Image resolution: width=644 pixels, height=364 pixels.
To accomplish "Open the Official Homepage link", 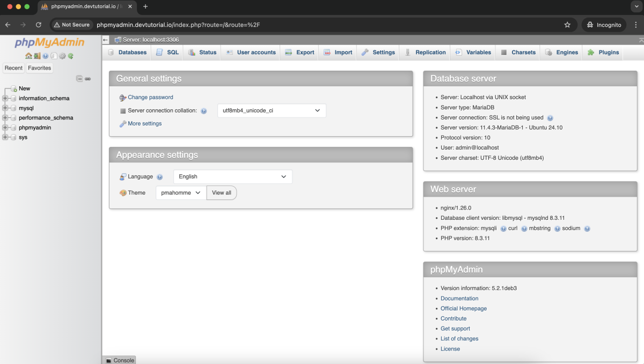I will click(x=464, y=309).
